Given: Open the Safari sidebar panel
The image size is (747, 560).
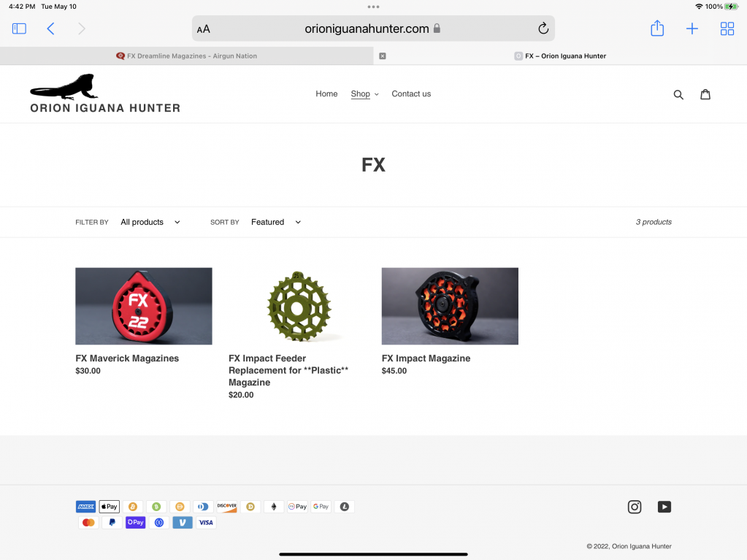Looking at the screenshot, I should click(19, 28).
